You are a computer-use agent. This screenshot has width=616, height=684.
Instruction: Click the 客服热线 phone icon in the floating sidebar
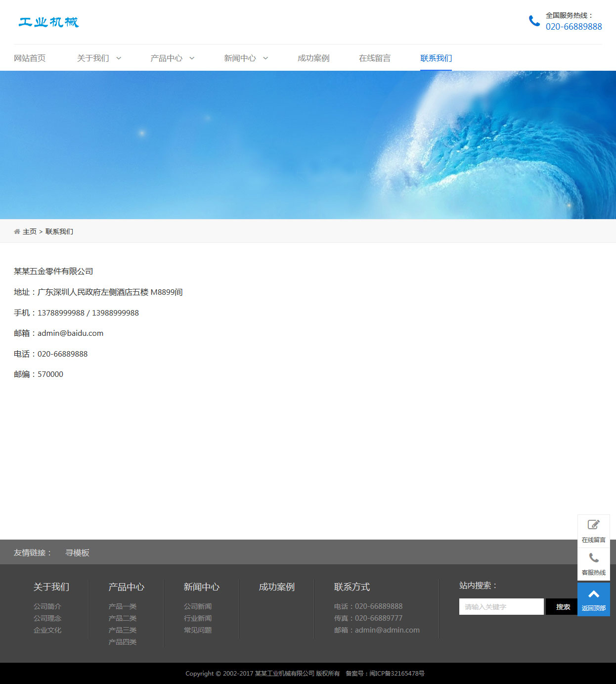594,558
